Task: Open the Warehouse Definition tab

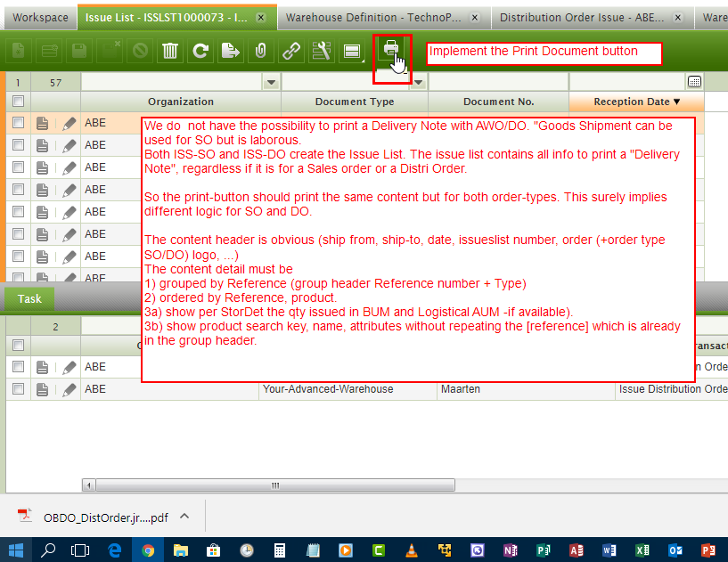Action: (x=375, y=18)
